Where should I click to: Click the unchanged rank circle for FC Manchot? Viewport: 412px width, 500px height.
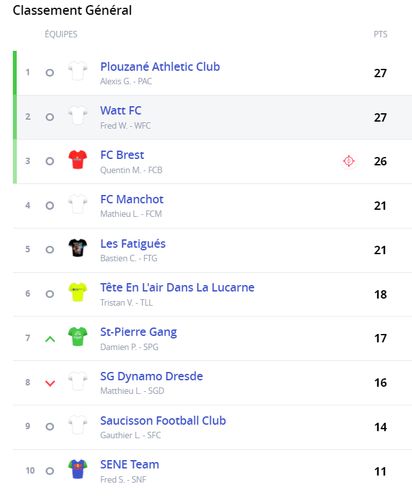pos(50,205)
